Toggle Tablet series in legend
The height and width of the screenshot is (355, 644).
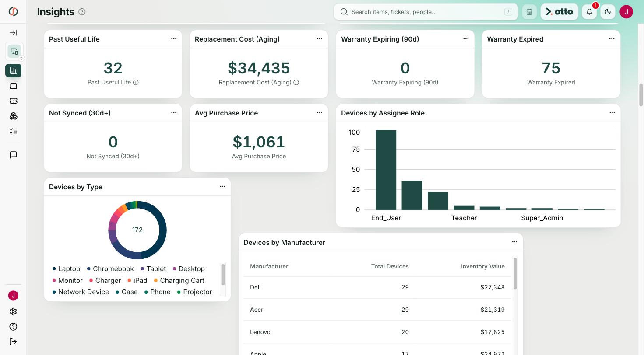pos(153,269)
